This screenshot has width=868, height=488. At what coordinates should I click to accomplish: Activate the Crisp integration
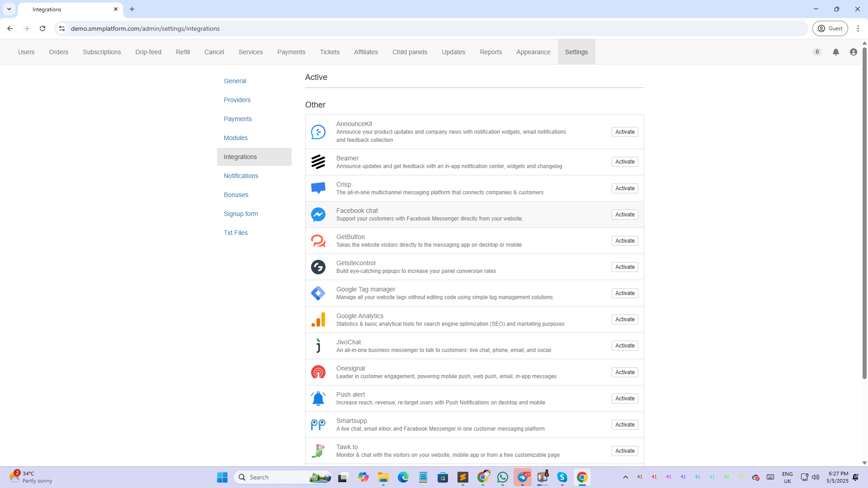[x=624, y=188]
